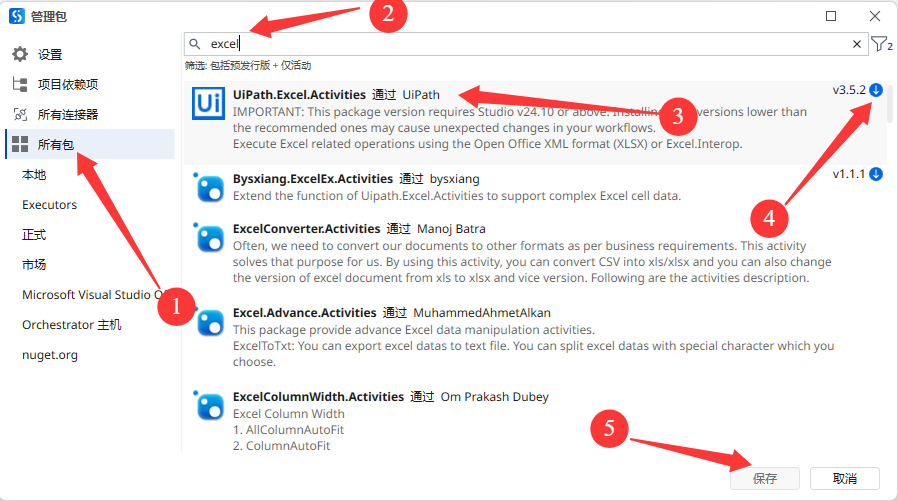Select the ExcelColumnWidth.Activities package title
Screen dimensions: 898x501
(318, 397)
